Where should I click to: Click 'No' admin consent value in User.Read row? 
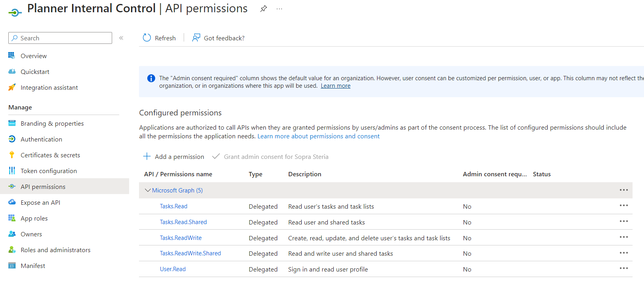pyautogui.click(x=467, y=269)
